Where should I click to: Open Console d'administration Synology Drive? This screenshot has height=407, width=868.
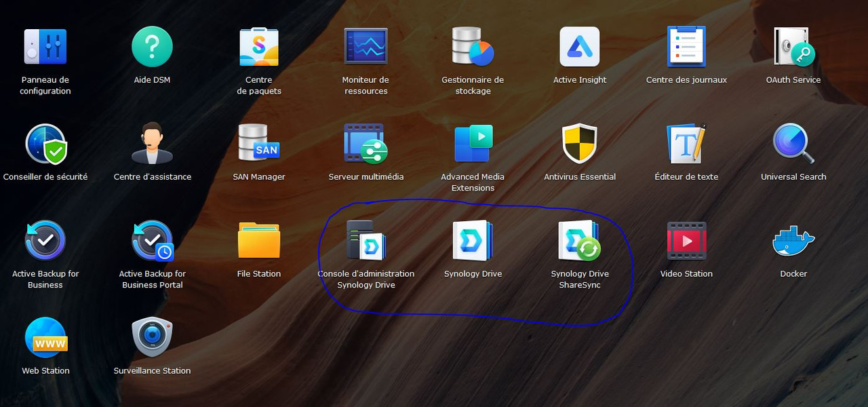tap(366, 241)
